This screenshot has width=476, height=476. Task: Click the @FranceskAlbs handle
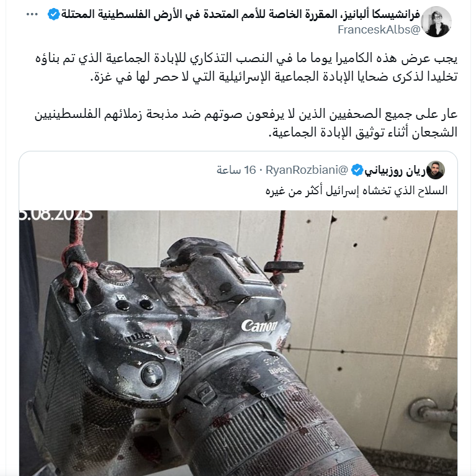379,30
